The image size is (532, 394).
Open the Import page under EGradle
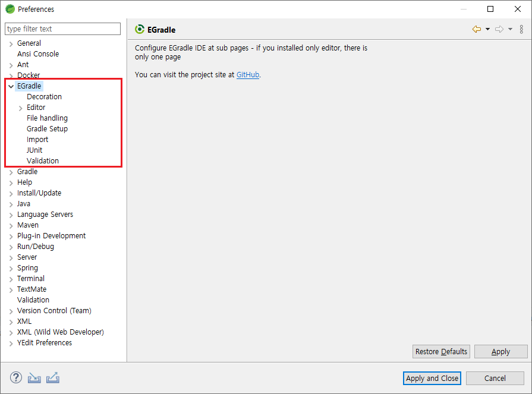(37, 140)
